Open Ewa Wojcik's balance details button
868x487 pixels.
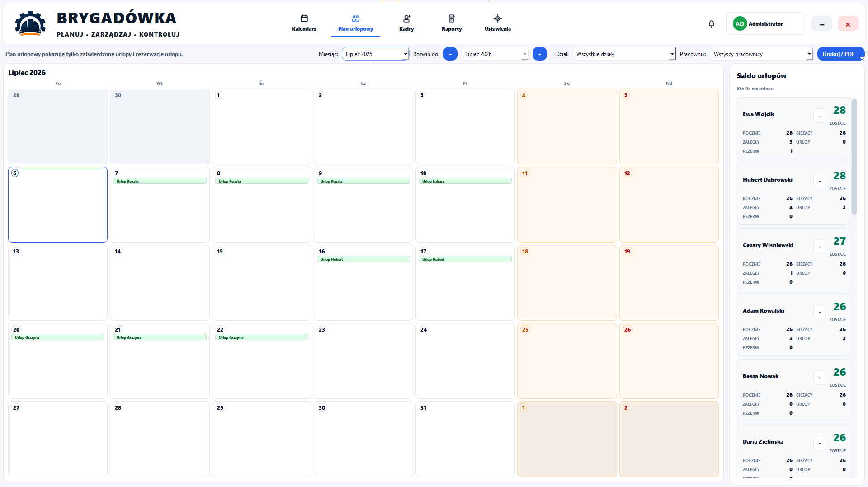click(820, 116)
